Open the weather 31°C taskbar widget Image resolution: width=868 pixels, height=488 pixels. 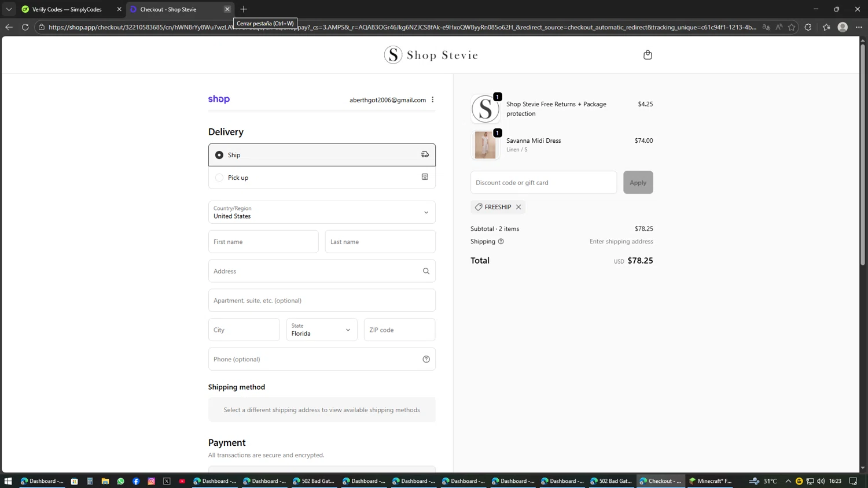pos(763,481)
